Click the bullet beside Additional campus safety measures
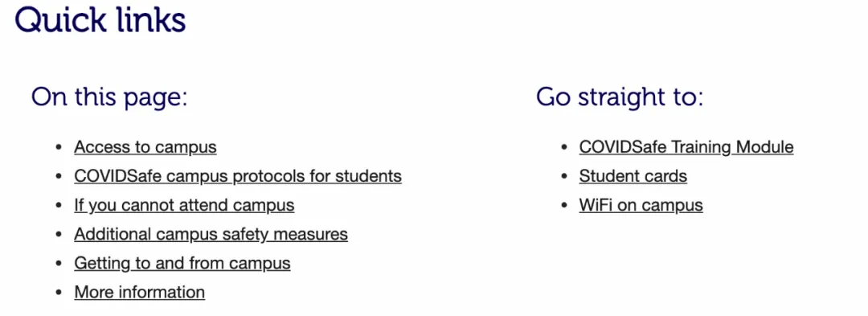The width and height of the screenshot is (868, 316). (59, 235)
